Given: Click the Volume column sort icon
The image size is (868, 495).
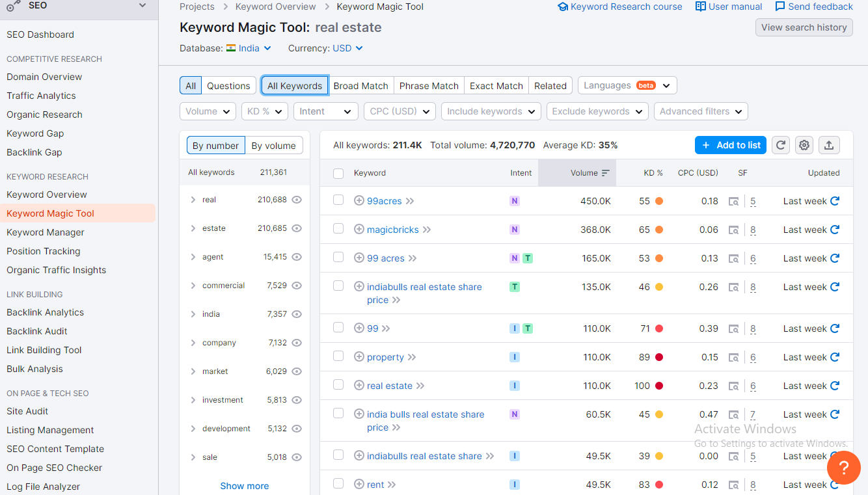Looking at the screenshot, I should (606, 173).
